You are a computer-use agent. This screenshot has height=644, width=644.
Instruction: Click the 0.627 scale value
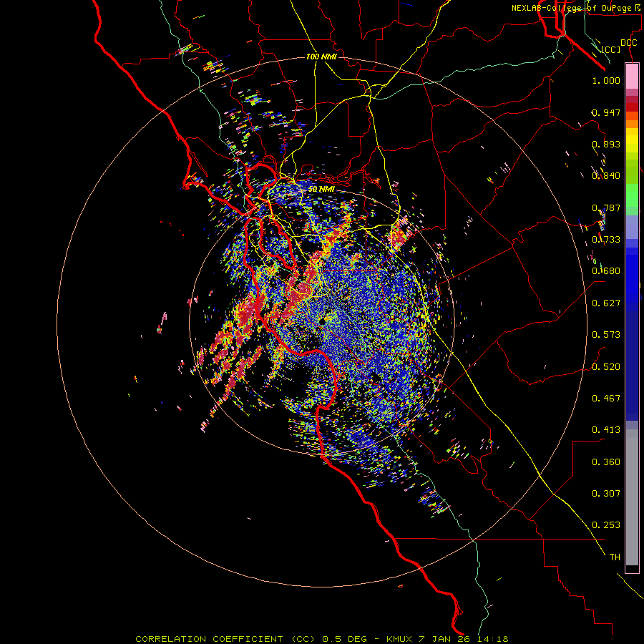pyautogui.click(x=606, y=303)
